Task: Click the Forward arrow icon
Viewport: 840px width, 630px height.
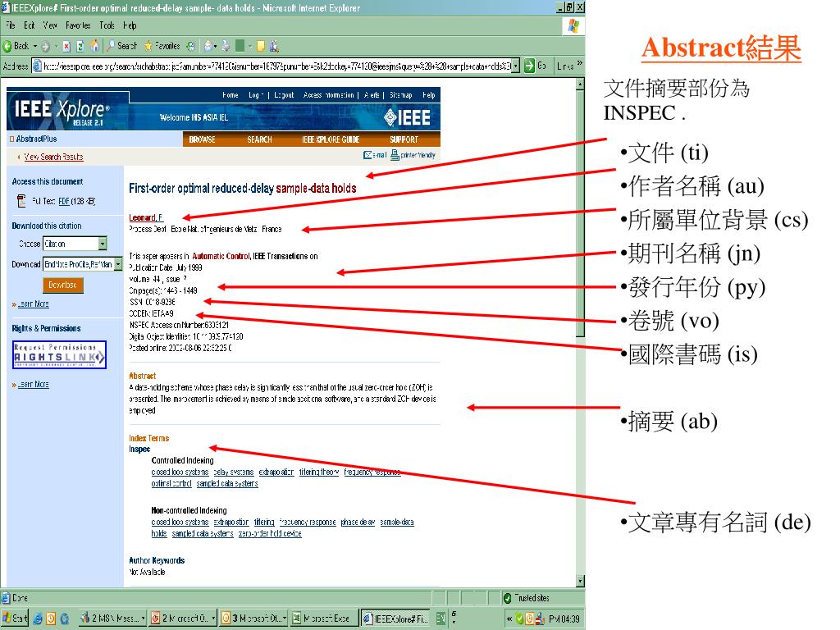Action: tap(46, 46)
